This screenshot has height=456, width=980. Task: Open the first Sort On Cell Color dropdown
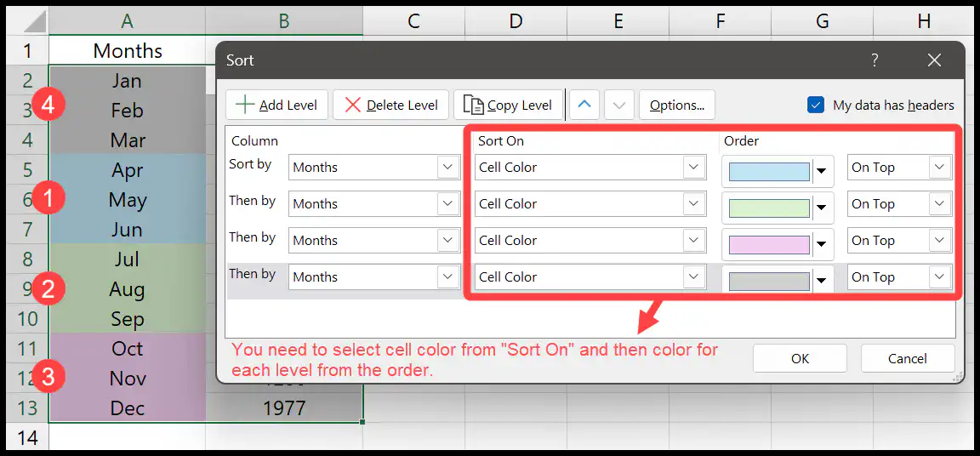click(590, 168)
